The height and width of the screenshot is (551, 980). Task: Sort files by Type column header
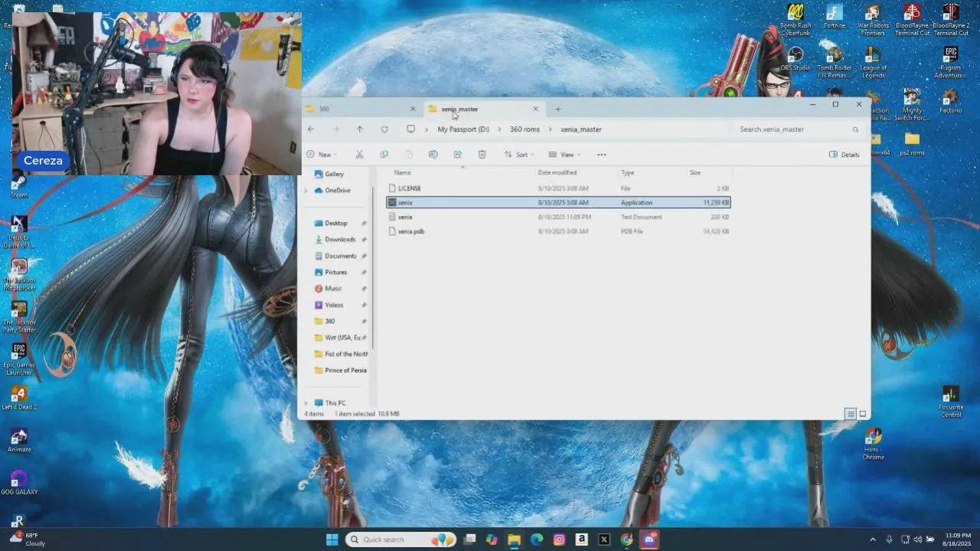pos(627,173)
